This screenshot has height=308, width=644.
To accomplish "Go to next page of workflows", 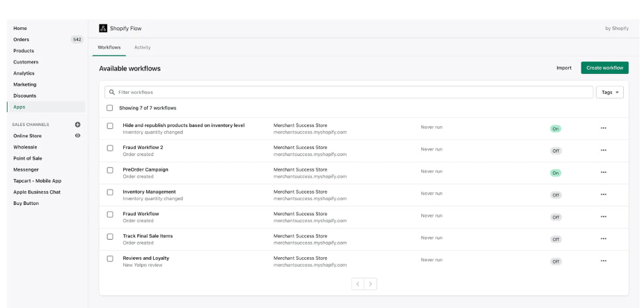I will (370, 284).
